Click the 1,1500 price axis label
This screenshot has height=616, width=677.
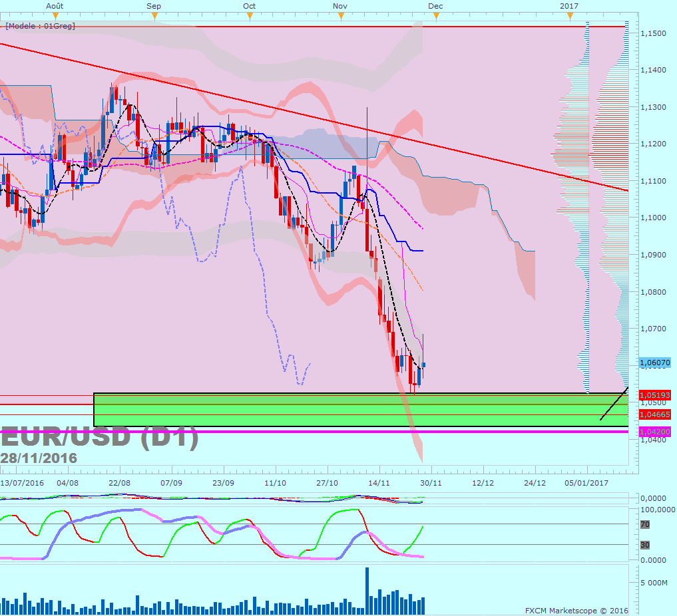pos(653,33)
